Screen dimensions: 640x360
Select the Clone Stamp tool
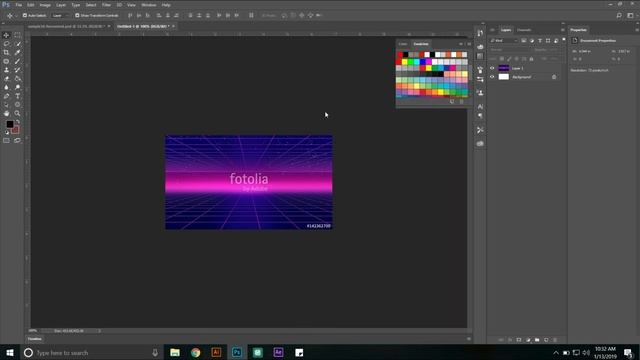click(6, 70)
